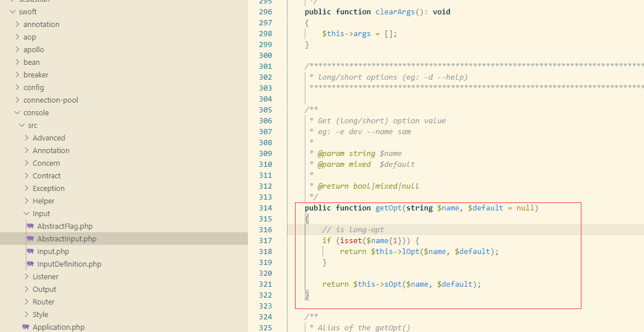Select AbstractInput.php in the explorer
644x332 pixels.
(67, 239)
